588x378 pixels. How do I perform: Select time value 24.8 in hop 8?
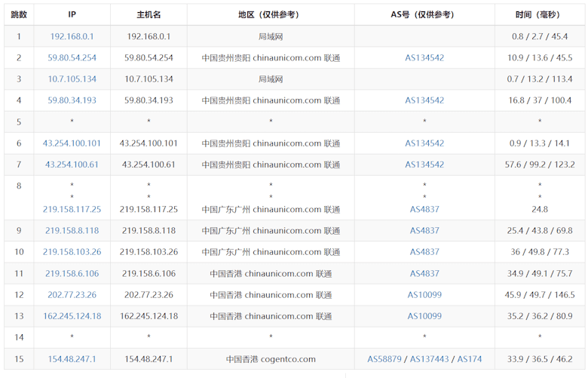pos(540,209)
